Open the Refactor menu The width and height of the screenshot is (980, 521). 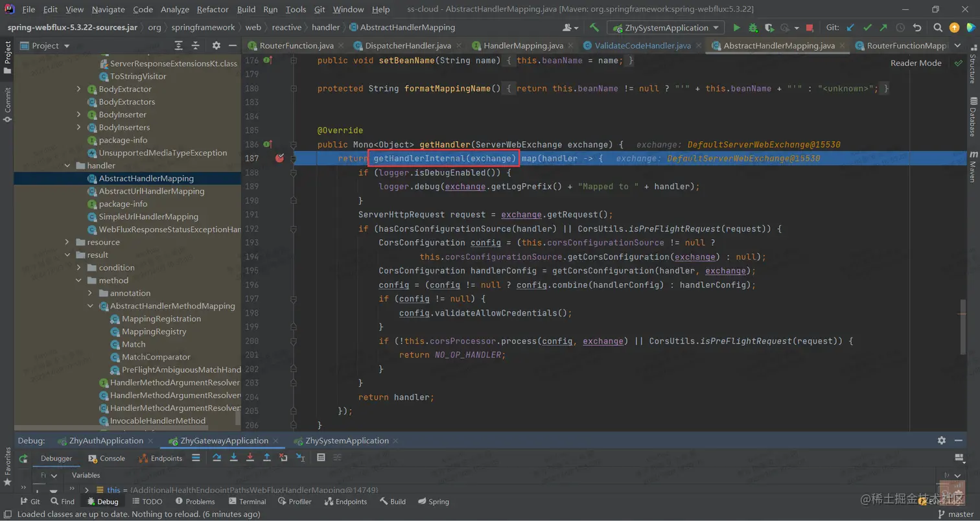(213, 10)
